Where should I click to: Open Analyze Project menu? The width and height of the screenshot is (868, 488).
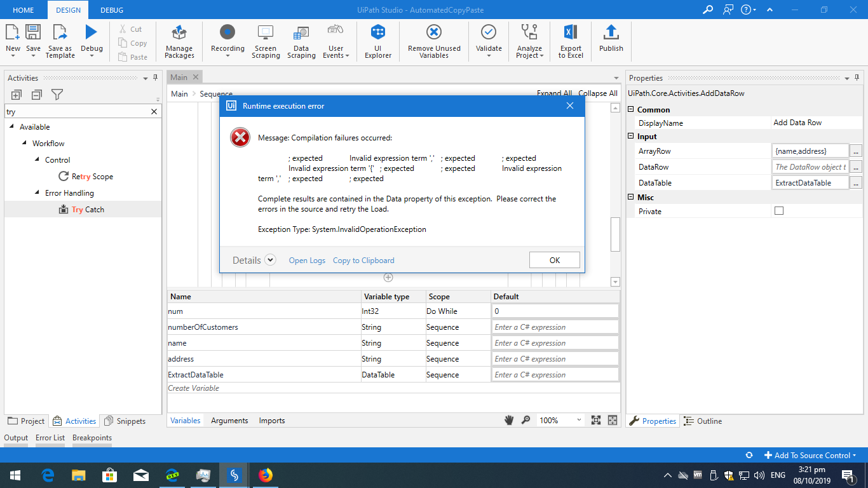click(529, 41)
